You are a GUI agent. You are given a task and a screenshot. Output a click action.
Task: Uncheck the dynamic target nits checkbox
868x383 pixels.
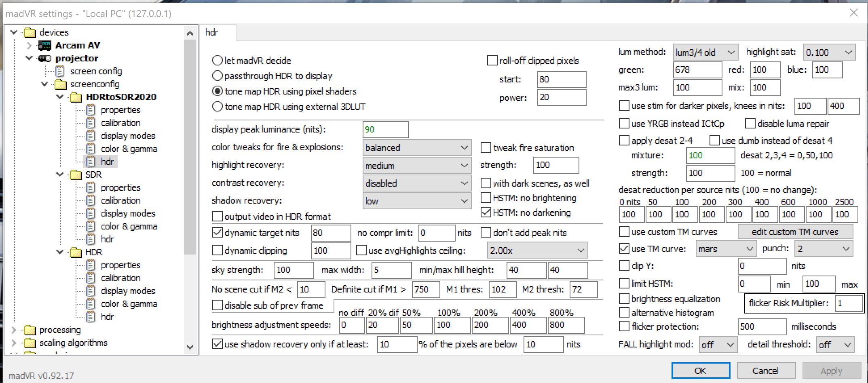218,233
